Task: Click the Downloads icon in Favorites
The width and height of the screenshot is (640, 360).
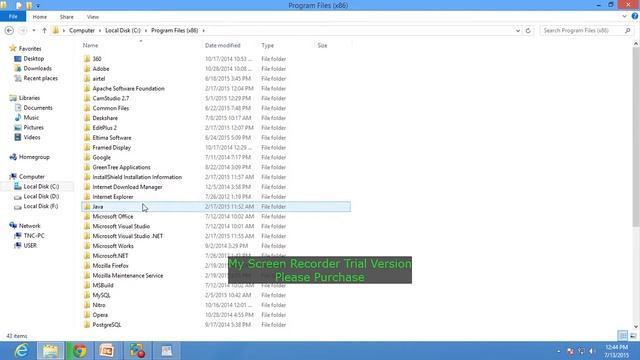Action: click(x=18, y=68)
